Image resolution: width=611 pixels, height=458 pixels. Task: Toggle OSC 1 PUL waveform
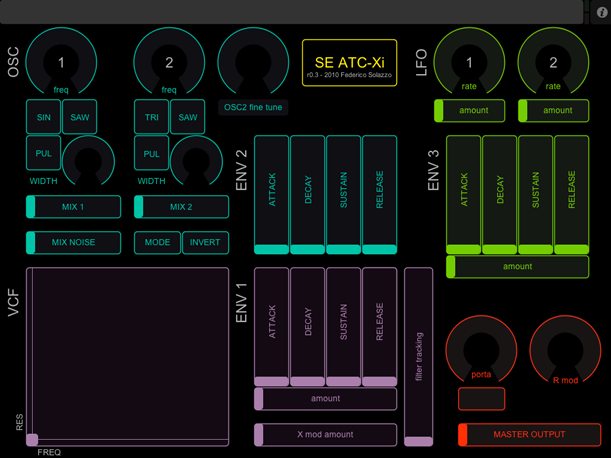click(x=43, y=153)
